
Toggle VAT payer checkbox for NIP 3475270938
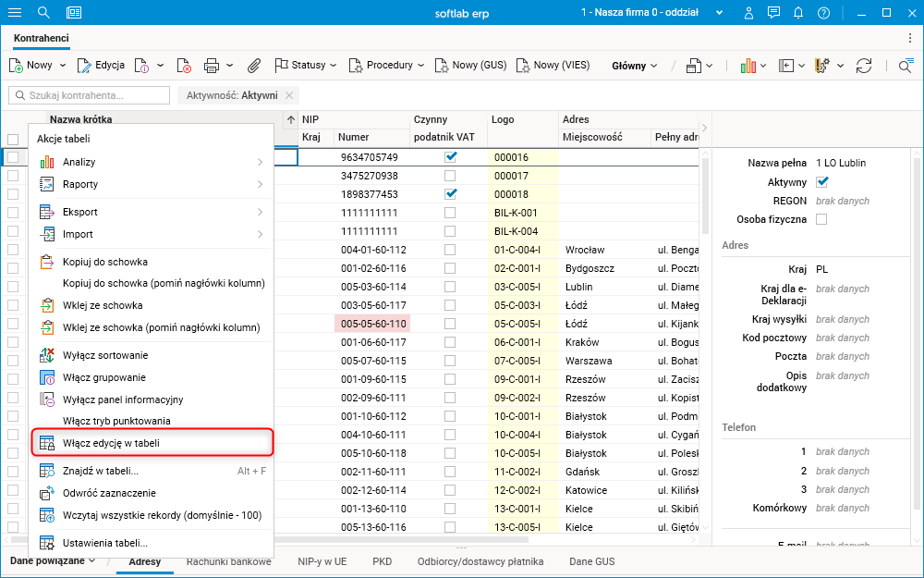(450, 176)
